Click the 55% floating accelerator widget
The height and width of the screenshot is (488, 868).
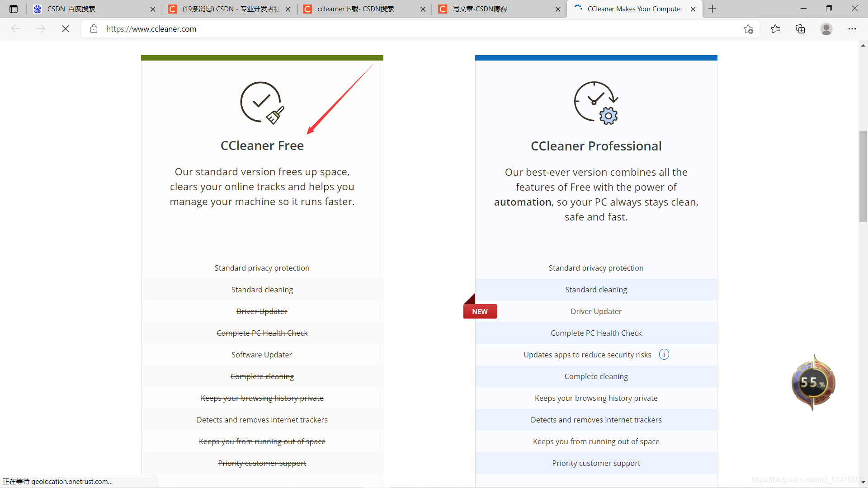(813, 382)
